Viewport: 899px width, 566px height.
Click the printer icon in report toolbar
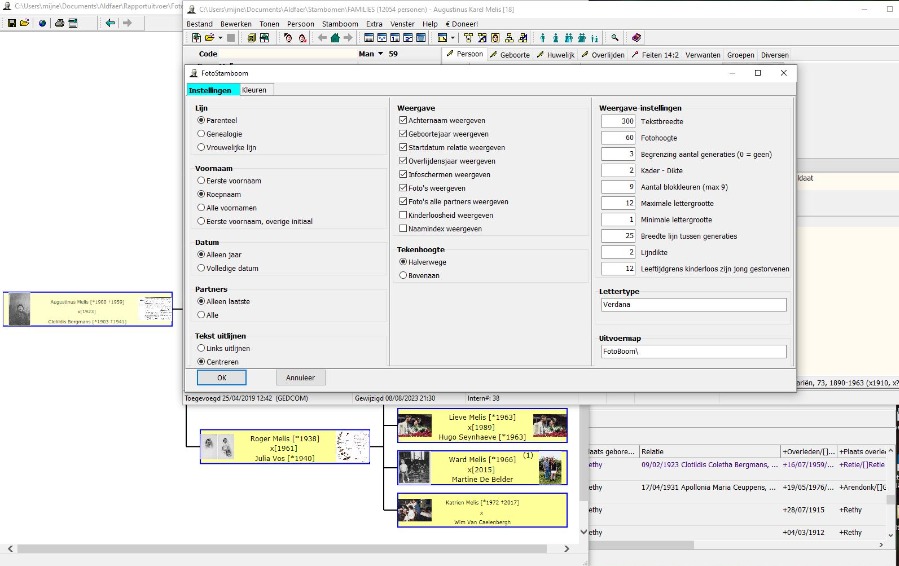pos(59,23)
